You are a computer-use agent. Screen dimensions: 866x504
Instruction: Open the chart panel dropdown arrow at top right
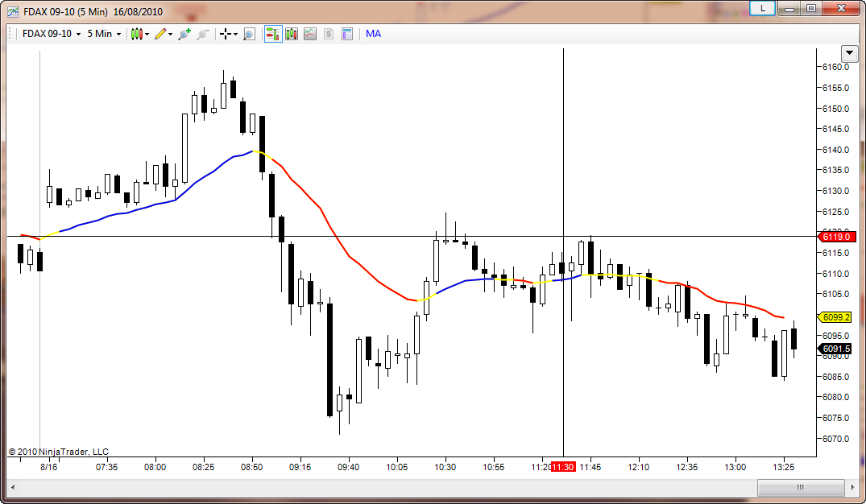[x=849, y=54]
